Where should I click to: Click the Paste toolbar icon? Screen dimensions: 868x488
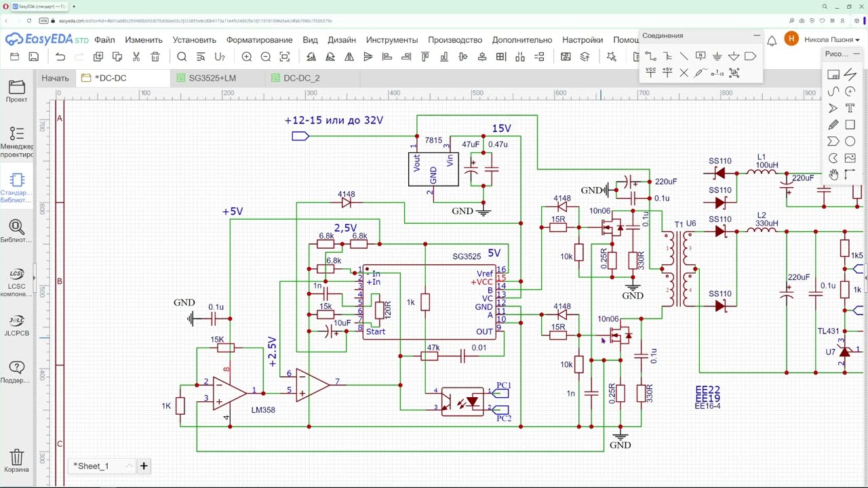click(x=117, y=57)
